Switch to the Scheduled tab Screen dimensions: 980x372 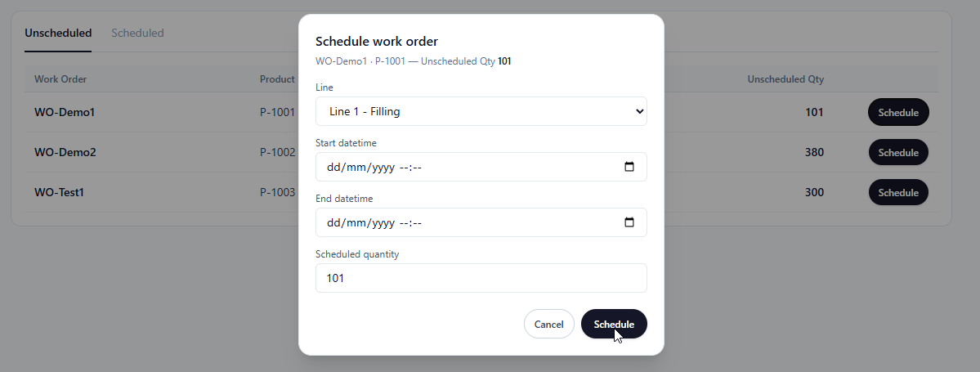(137, 34)
